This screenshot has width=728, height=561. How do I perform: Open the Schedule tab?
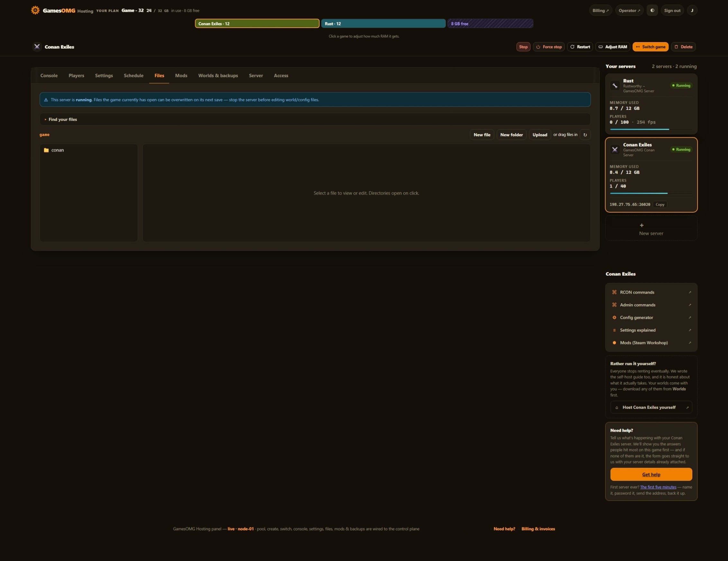click(x=134, y=76)
